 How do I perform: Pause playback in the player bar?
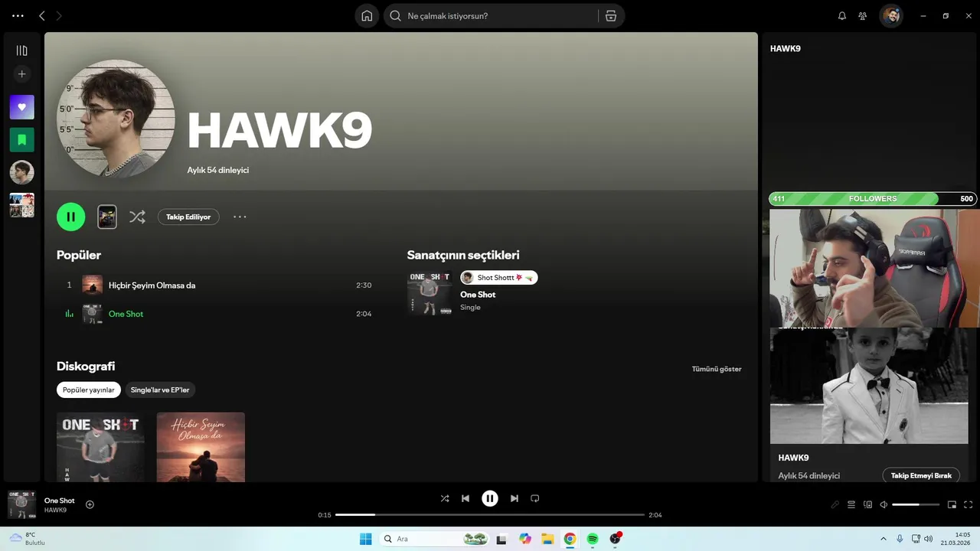[x=490, y=498]
